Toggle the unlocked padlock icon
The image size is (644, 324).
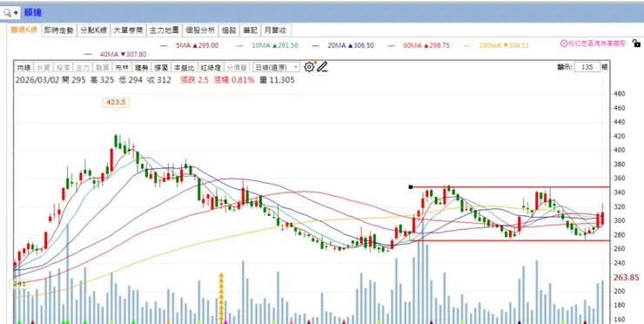[x=636, y=44]
